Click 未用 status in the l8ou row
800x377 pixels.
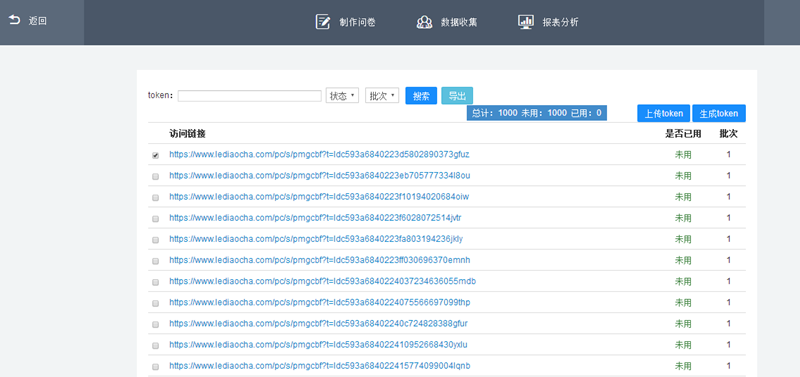pyautogui.click(x=683, y=176)
